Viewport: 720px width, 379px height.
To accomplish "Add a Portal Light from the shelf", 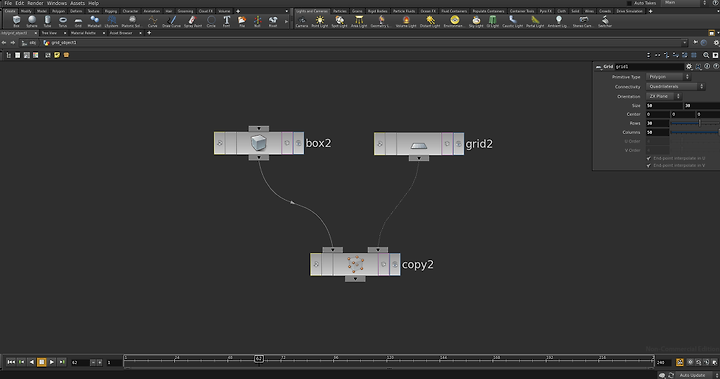I will point(535,21).
